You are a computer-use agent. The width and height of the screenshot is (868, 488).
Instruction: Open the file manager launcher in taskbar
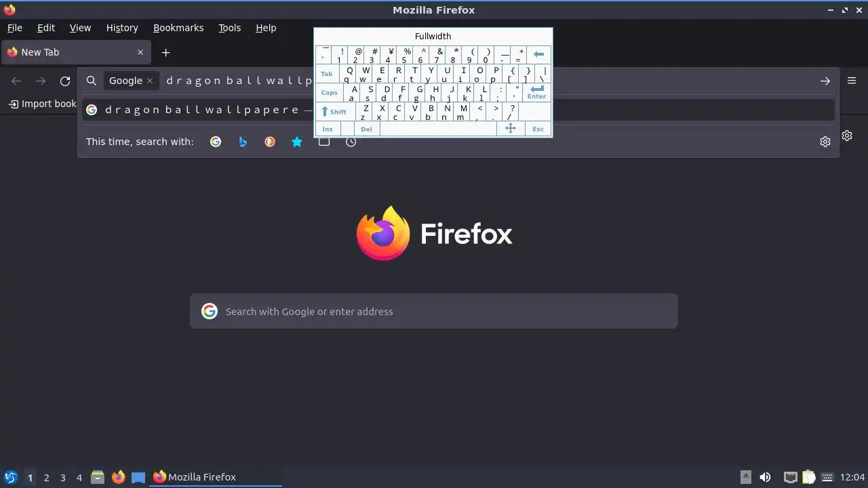[x=98, y=477]
